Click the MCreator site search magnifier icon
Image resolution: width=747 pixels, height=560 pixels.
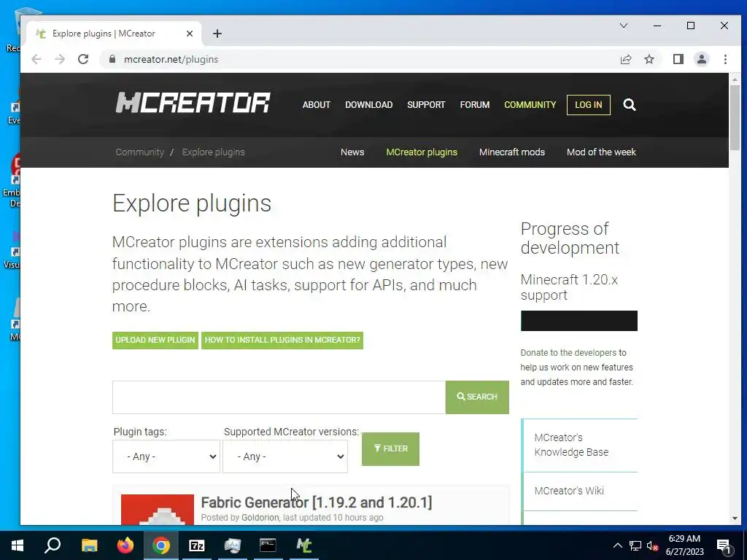click(630, 105)
